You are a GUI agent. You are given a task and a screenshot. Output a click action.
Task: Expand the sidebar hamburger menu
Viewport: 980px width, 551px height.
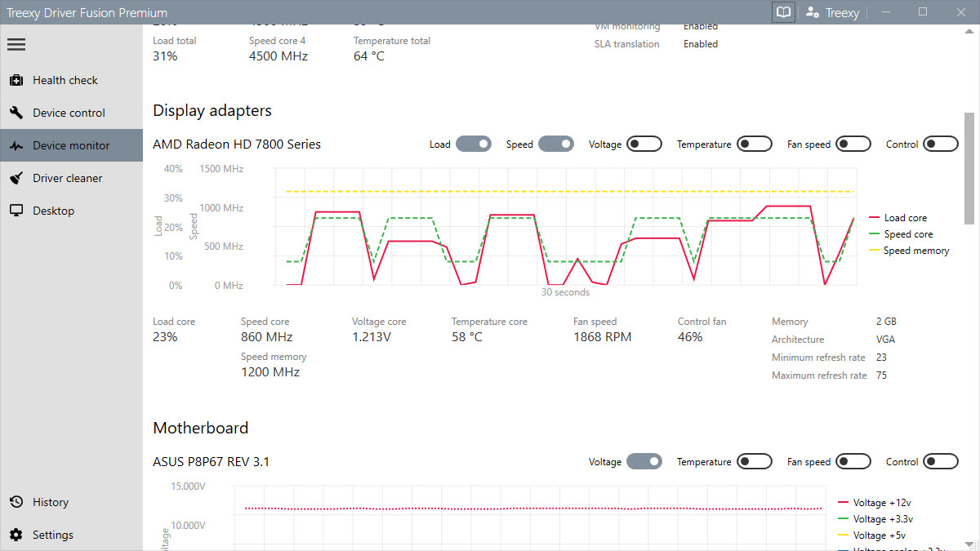tap(16, 44)
